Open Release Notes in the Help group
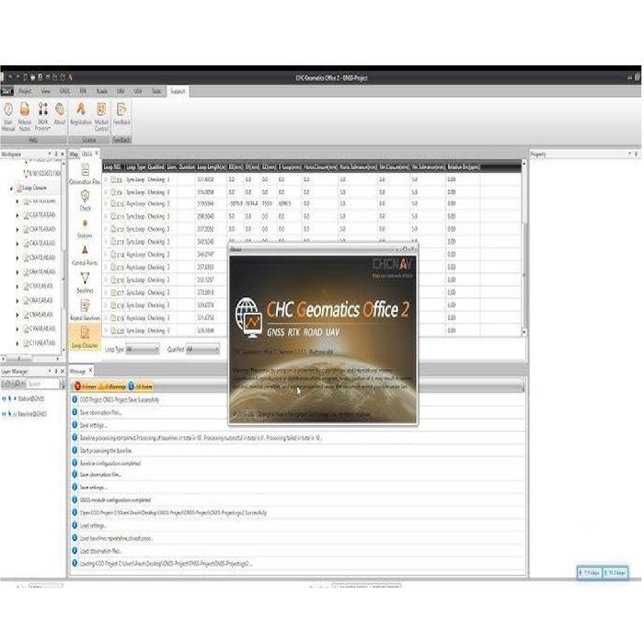Viewport: 644px width, 644px height. pyautogui.click(x=25, y=117)
